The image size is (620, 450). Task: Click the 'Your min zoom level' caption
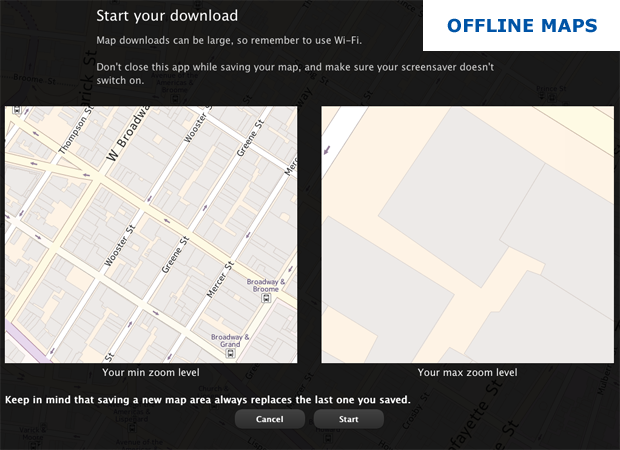(151, 372)
